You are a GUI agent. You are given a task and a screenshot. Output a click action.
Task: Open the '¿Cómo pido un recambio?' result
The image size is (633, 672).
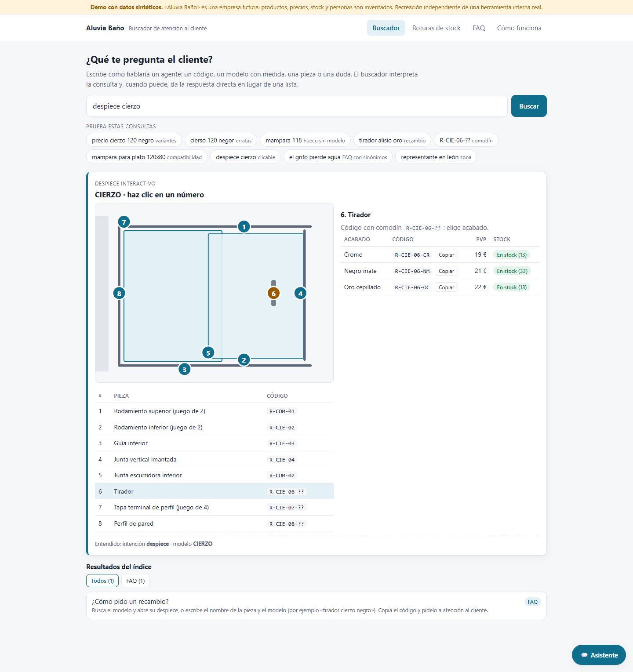pos(316,605)
